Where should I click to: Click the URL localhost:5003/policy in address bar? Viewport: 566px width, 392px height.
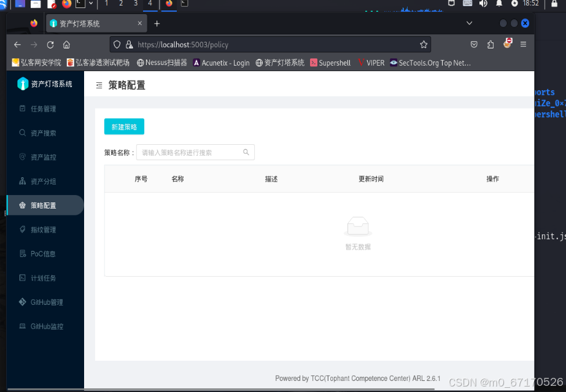point(183,45)
